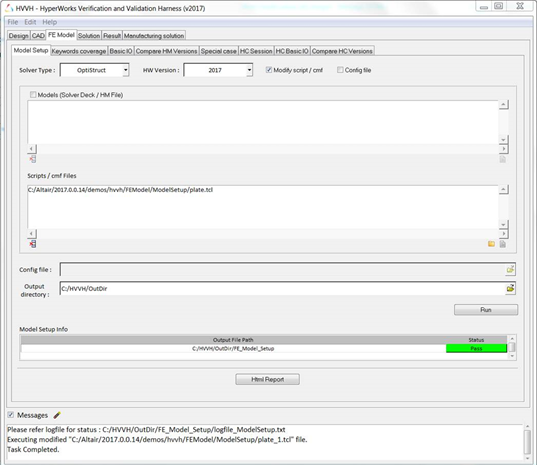Click the Models list scroll-left arrow

coord(32,149)
